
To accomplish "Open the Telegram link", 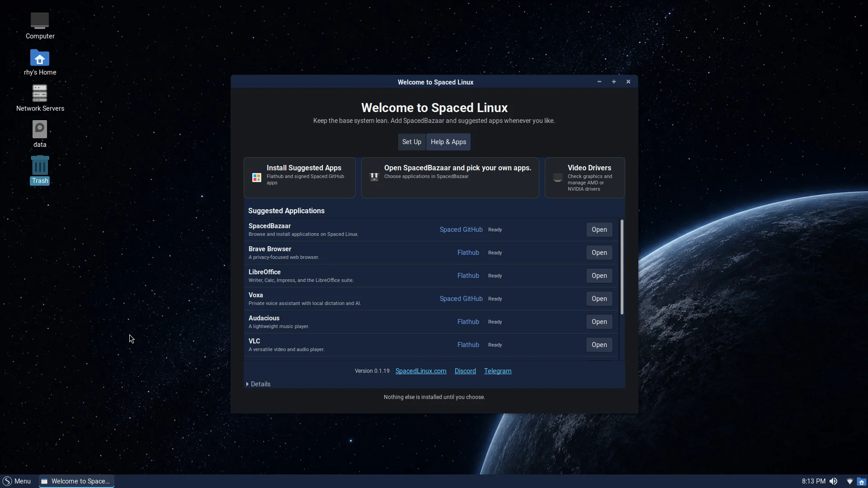I will point(498,371).
